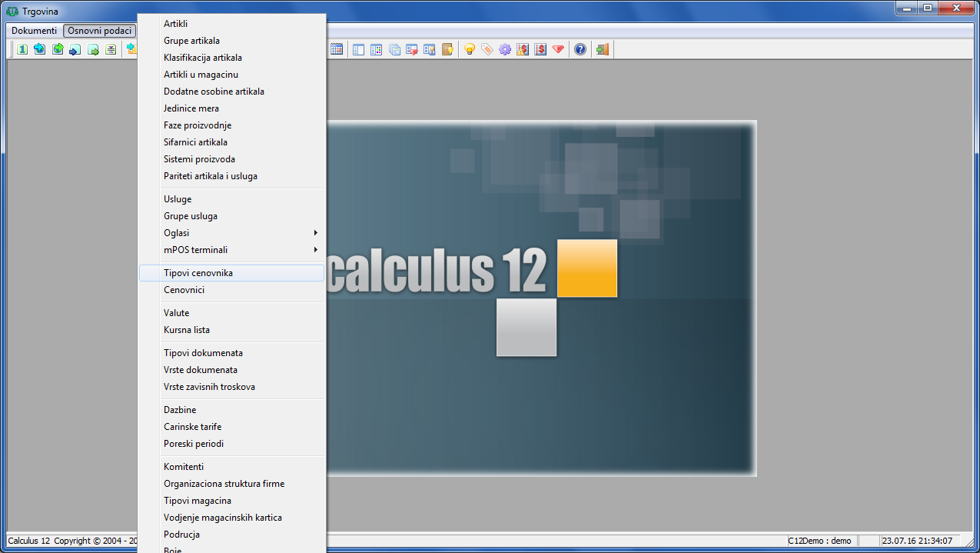Image resolution: width=980 pixels, height=553 pixels.
Task: Click the yellow light bulb toolbar icon
Action: coord(469,49)
